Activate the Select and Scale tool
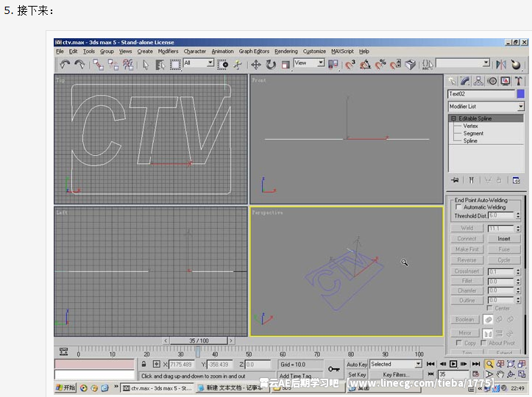The height and width of the screenshot is (397, 532). pos(285,65)
